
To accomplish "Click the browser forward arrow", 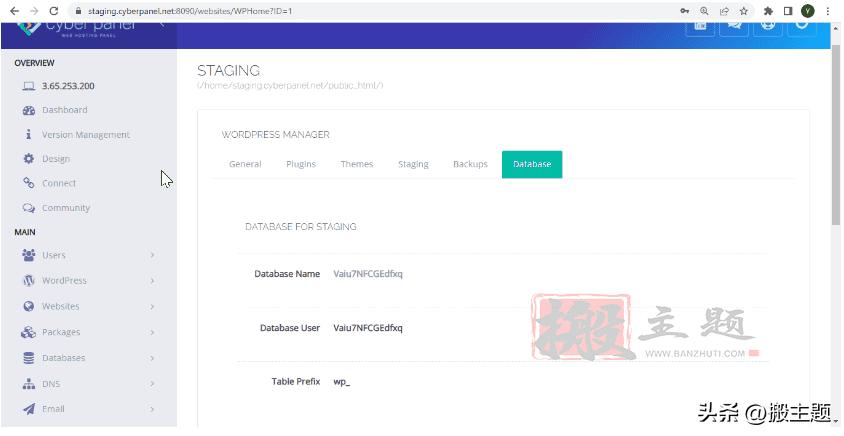I will (34, 11).
